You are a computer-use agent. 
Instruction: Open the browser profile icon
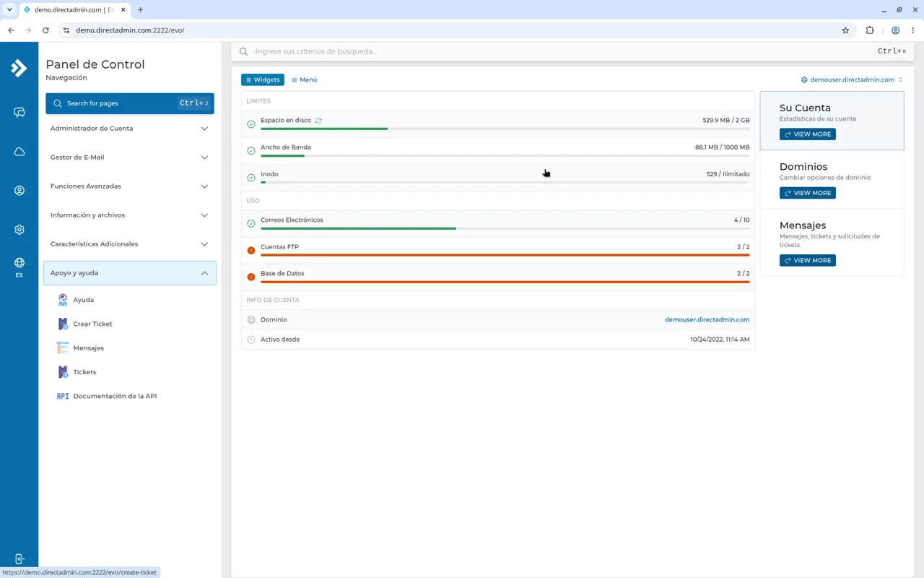tap(895, 30)
